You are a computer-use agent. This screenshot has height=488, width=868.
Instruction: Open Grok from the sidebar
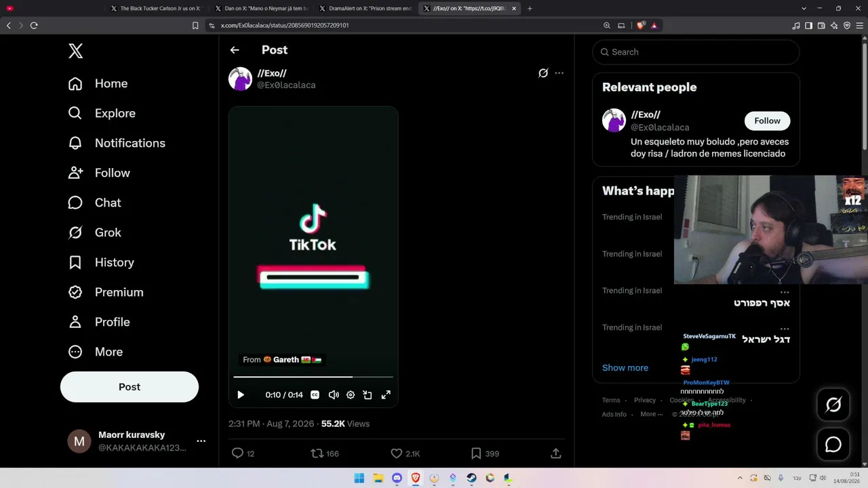pos(94,232)
